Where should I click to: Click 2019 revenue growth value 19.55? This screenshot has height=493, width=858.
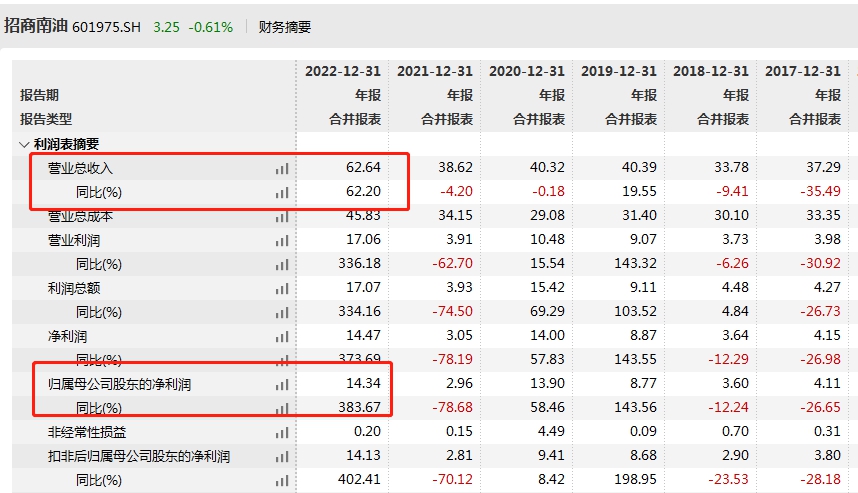639,192
